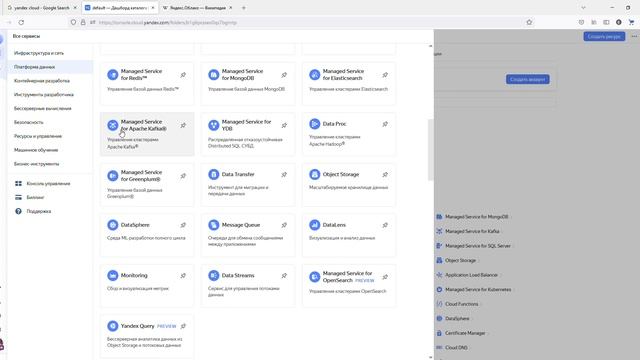640x360 pixels.
Task: Click the services panel vertical scrollbar thumb
Action: (x=430, y=150)
